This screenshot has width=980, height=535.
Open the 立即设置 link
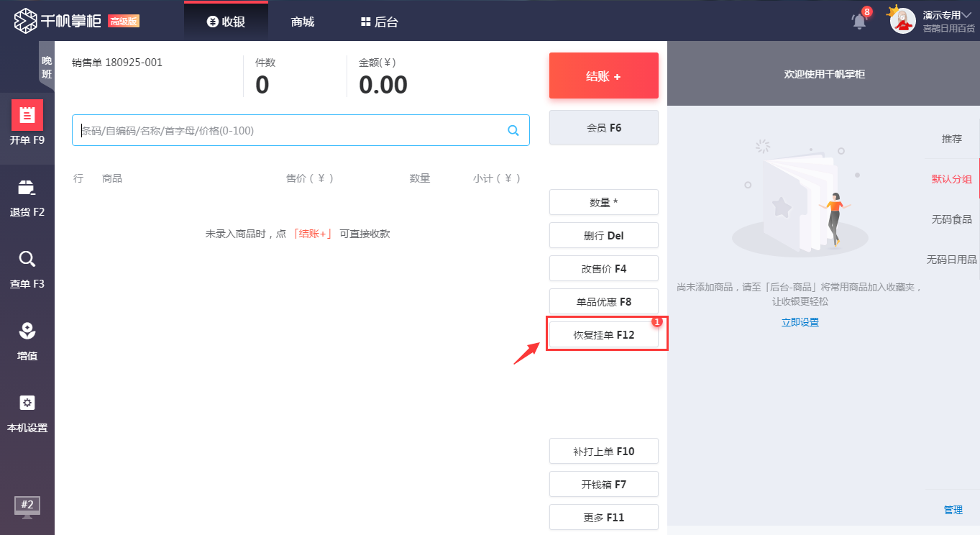pos(800,322)
